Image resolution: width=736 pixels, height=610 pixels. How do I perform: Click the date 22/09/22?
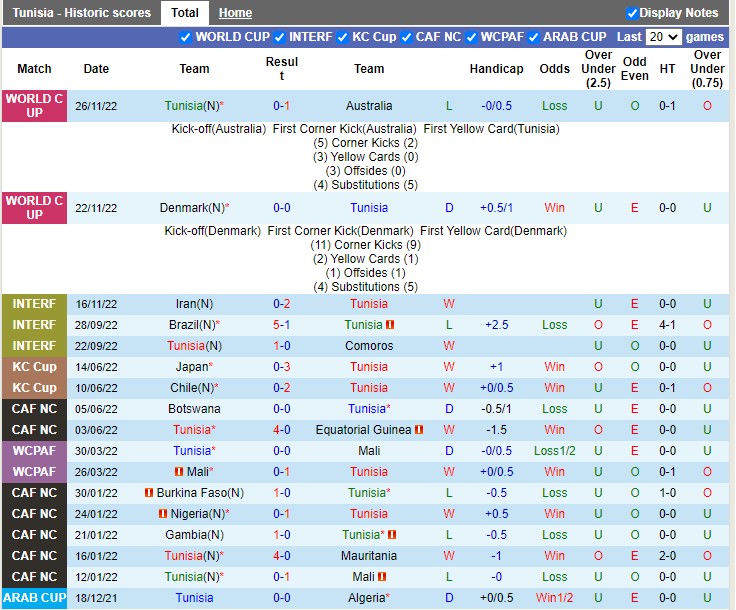(96, 346)
